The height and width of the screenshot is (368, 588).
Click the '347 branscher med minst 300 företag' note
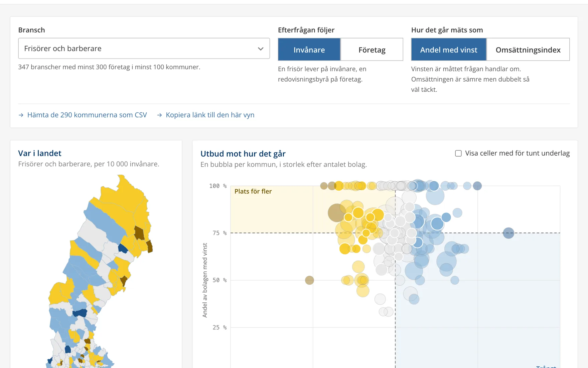(109, 67)
